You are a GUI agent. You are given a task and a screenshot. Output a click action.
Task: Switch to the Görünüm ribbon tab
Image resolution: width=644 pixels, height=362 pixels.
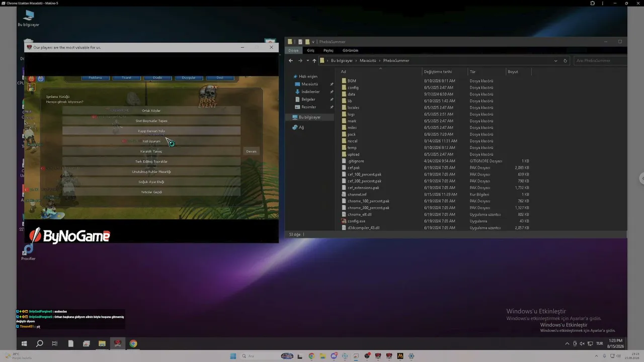351,50
